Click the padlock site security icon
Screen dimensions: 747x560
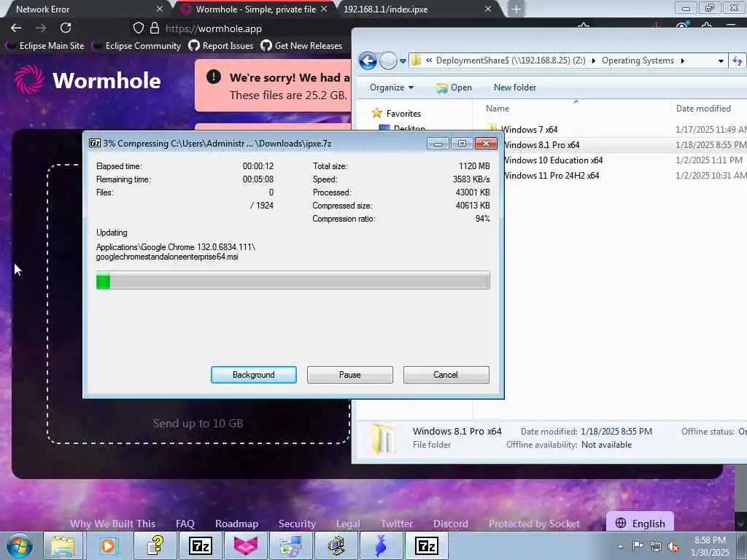(155, 28)
